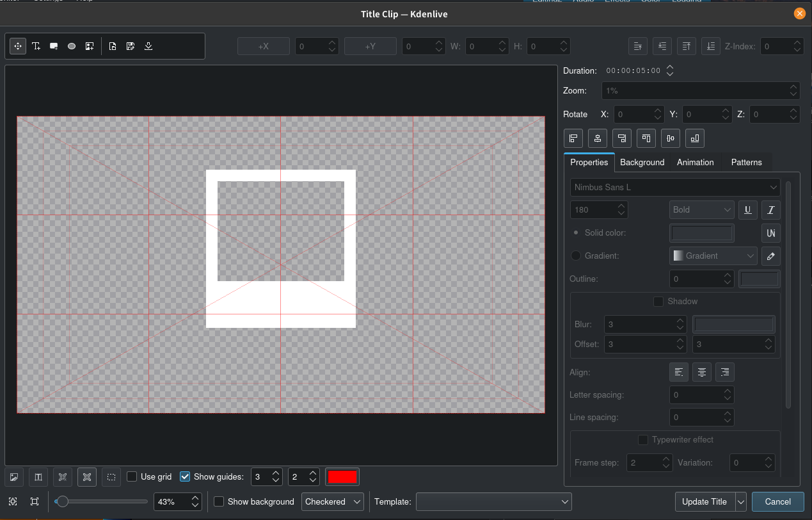Enable the Shadow checkbox
This screenshot has height=520, width=812.
658,301
